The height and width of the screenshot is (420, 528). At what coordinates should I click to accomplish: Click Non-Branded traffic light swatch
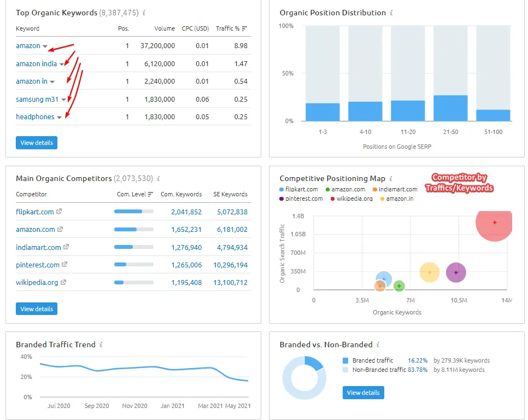point(345,370)
